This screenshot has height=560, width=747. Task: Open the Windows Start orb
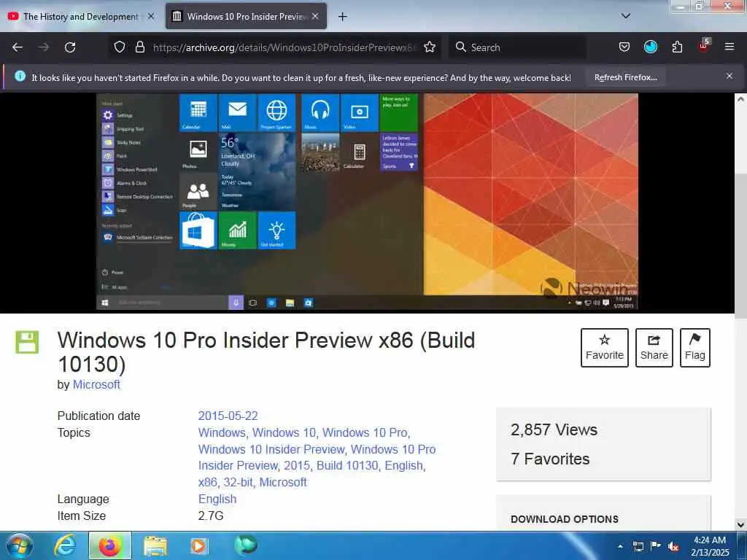[20, 545]
